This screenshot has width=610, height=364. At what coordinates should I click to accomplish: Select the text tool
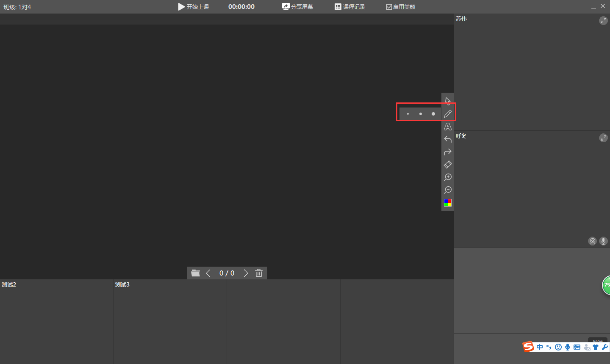[448, 127]
